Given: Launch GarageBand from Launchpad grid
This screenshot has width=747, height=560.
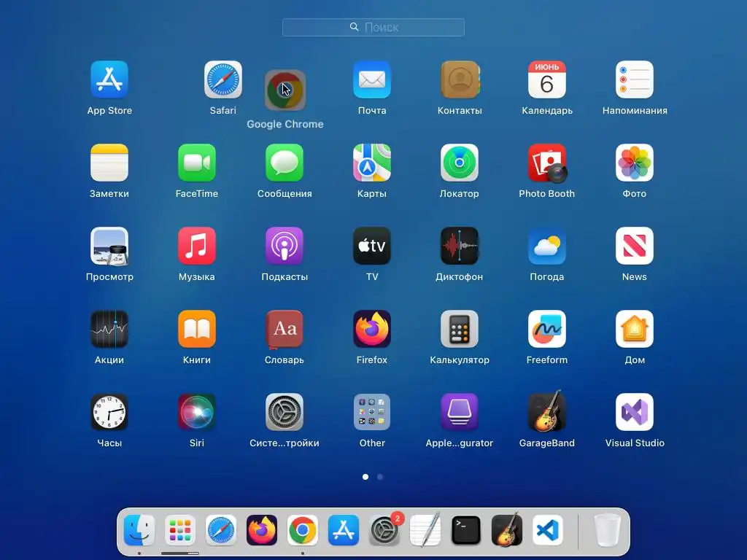Looking at the screenshot, I should 547,411.
